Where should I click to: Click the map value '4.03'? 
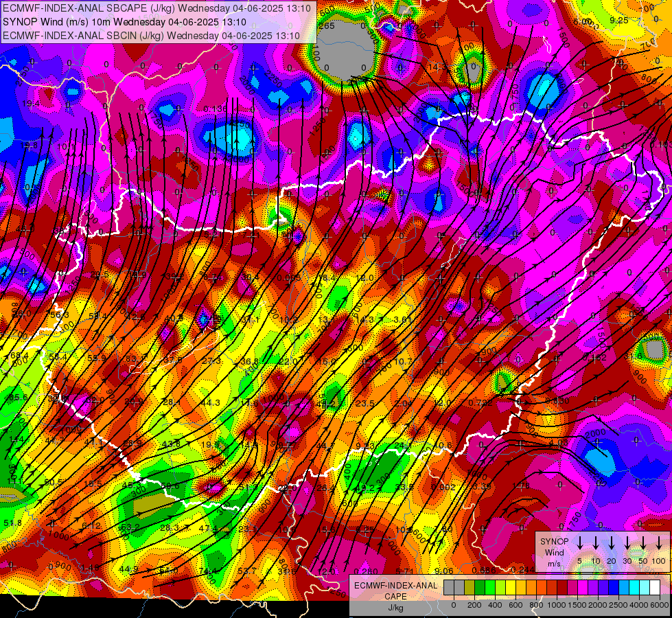pyautogui.click(x=559, y=442)
